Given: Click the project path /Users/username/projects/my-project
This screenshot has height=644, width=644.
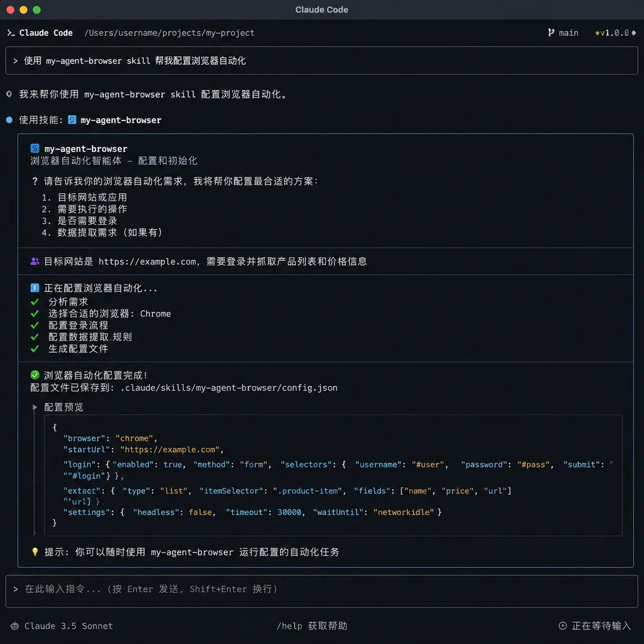Looking at the screenshot, I should 169,33.
